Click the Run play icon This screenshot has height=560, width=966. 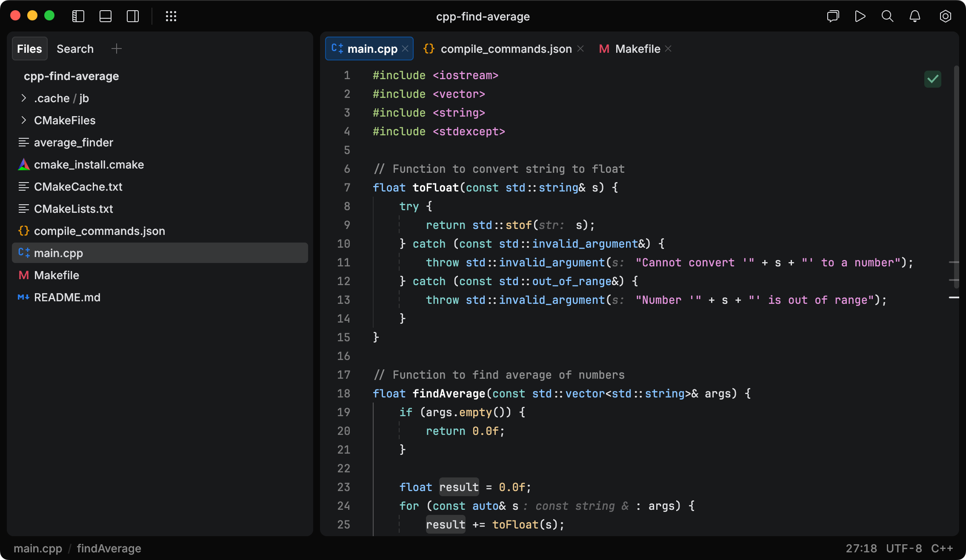860,16
